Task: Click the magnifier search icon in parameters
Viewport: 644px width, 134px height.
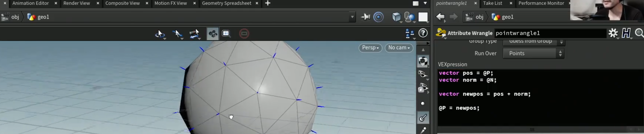Action: pyautogui.click(x=639, y=33)
